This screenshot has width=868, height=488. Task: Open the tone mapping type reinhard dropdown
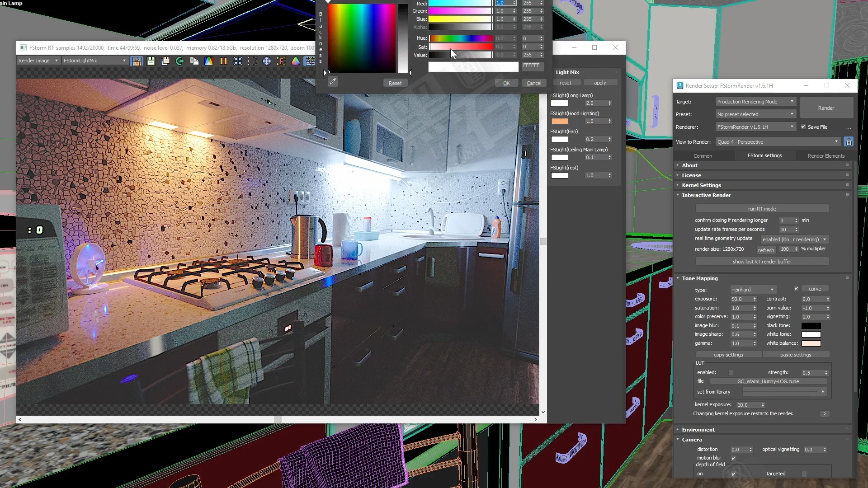[753, 290]
